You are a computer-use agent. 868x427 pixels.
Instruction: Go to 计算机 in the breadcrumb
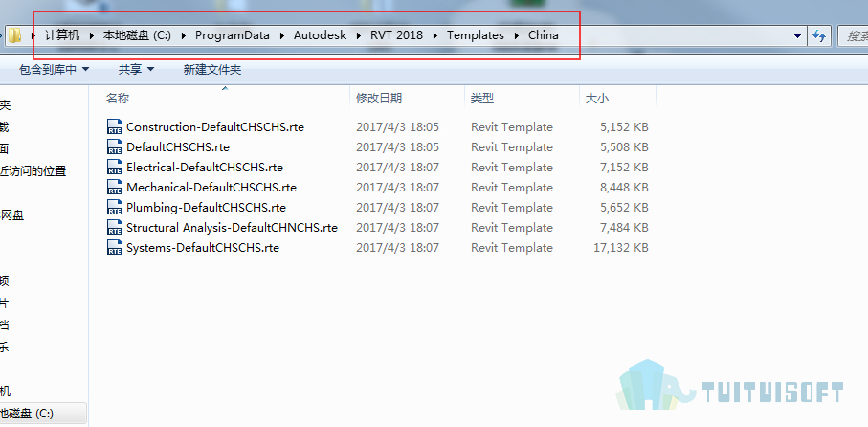tap(62, 35)
